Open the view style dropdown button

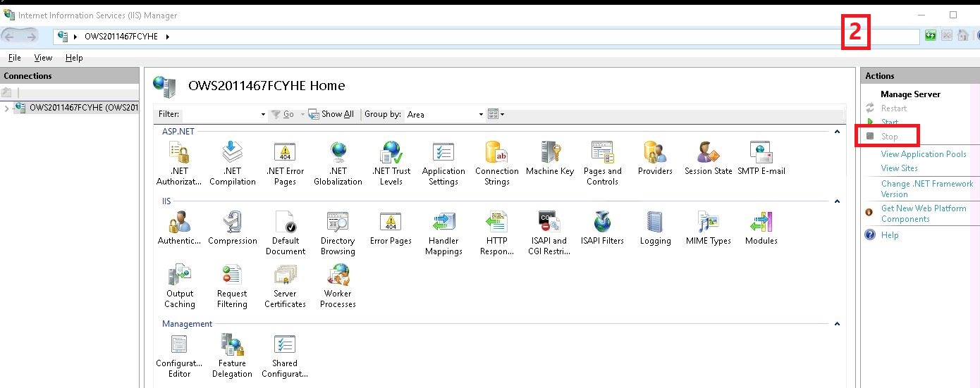[x=496, y=114]
